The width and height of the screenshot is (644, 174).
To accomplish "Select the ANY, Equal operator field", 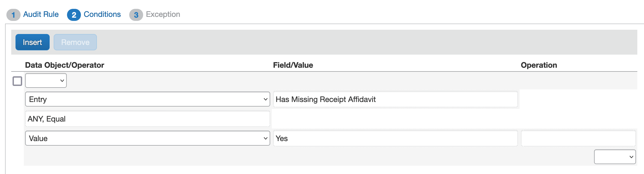I will tap(147, 119).
